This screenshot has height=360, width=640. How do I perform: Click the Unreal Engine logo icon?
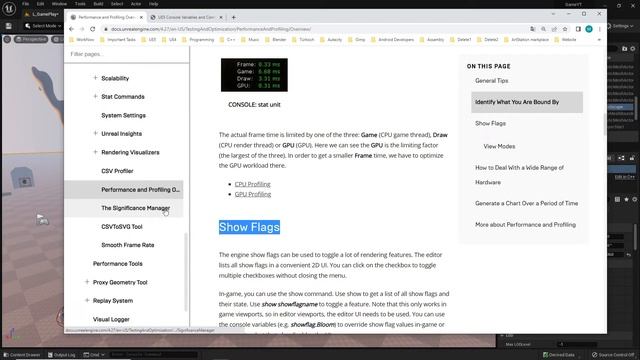click(9, 9)
